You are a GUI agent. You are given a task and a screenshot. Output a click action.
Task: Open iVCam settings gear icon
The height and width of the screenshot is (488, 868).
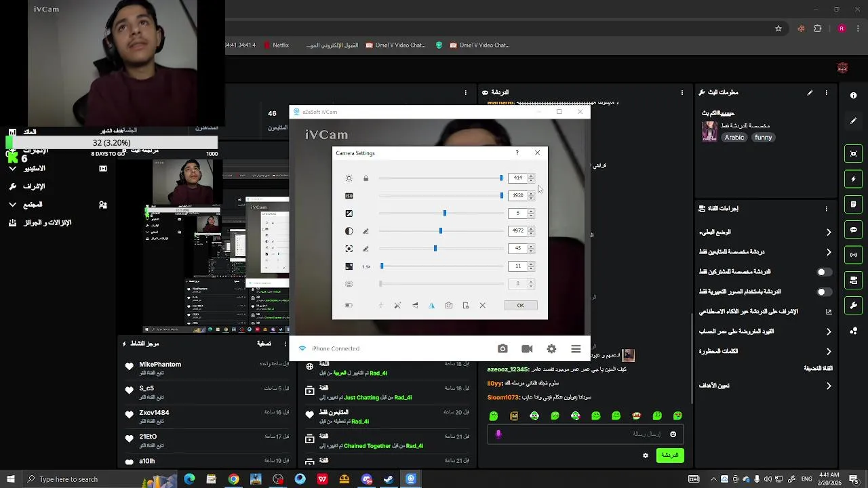551,348
